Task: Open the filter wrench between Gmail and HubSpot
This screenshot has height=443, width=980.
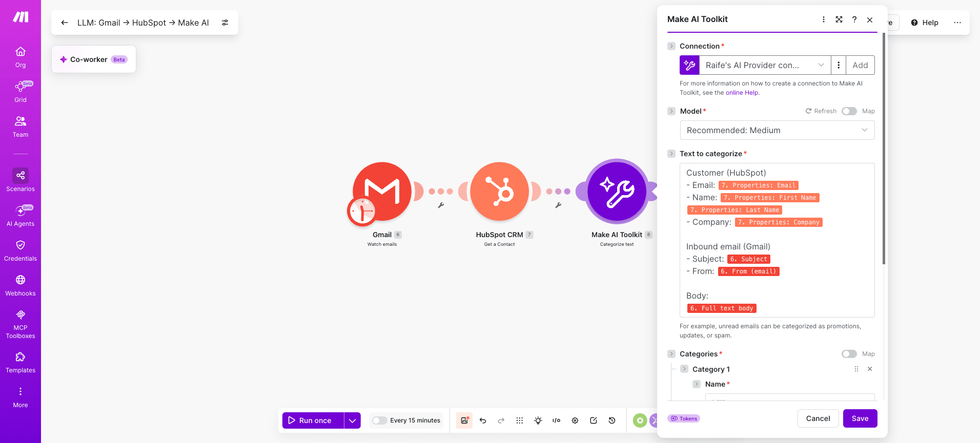Action: [441, 205]
